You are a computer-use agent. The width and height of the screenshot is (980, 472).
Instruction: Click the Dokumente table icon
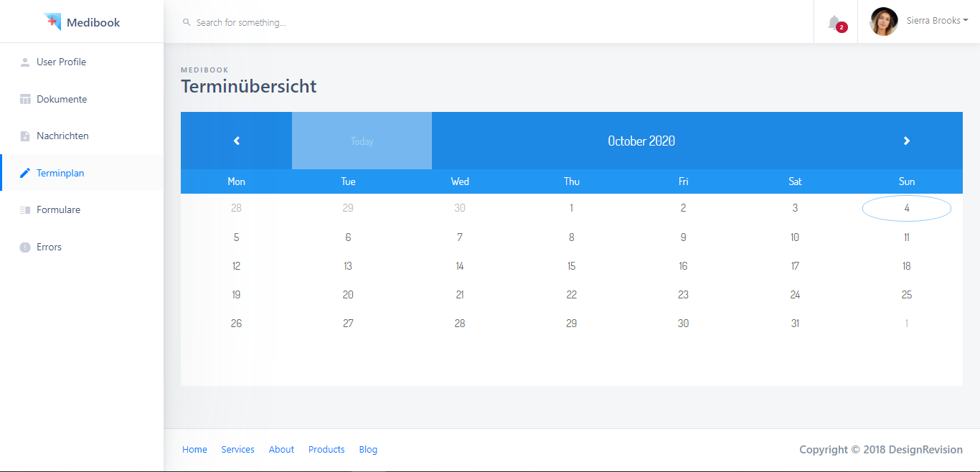pyautogui.click(x=25, y=100)
